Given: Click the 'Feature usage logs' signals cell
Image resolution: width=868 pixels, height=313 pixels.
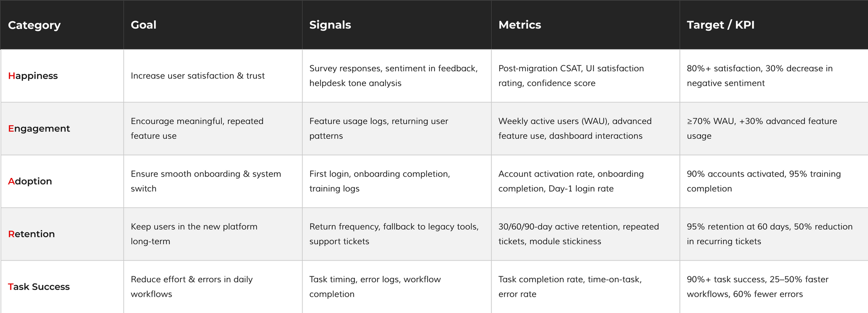Looking at the screenshot, I should click(378, 129).
